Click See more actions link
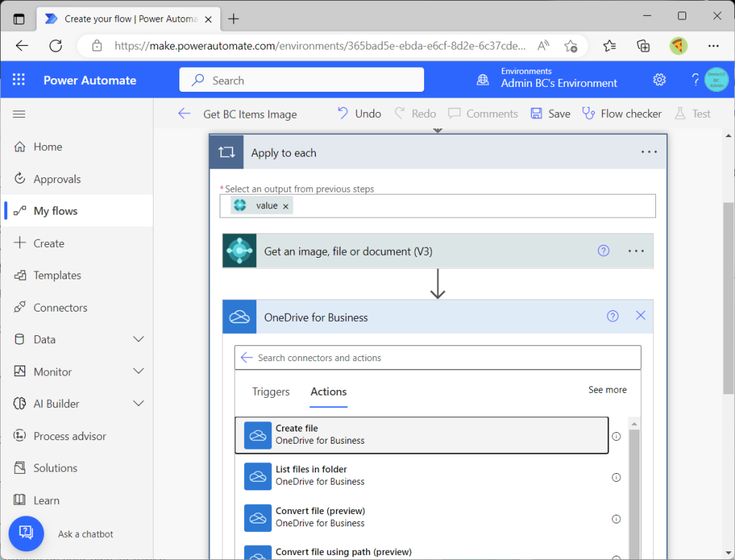The image size is (735, 560). pos(607,390)
